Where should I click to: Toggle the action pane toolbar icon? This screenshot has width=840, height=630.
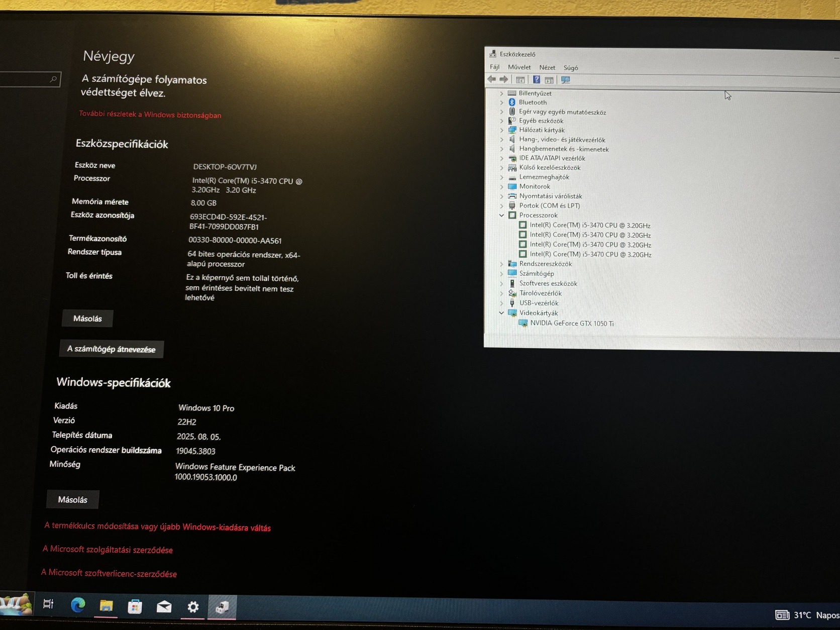[x=549, y=80]
